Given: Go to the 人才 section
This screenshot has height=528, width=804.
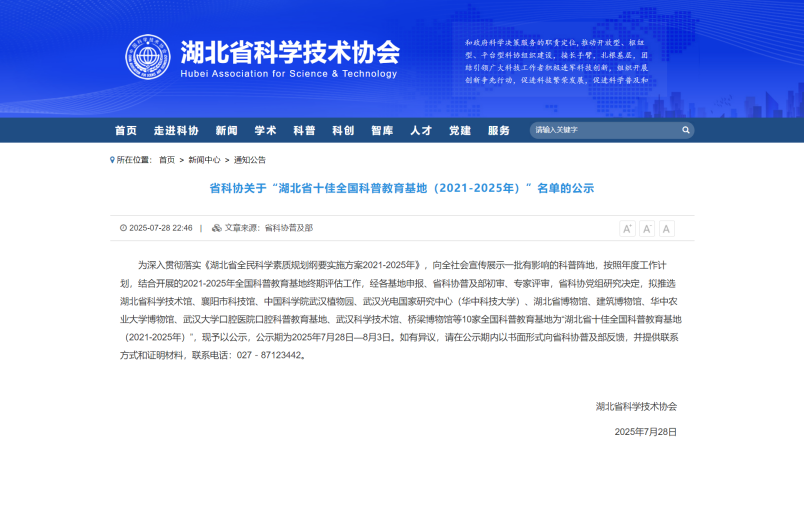Looking at the screenshot, I should tap(421, 131).
